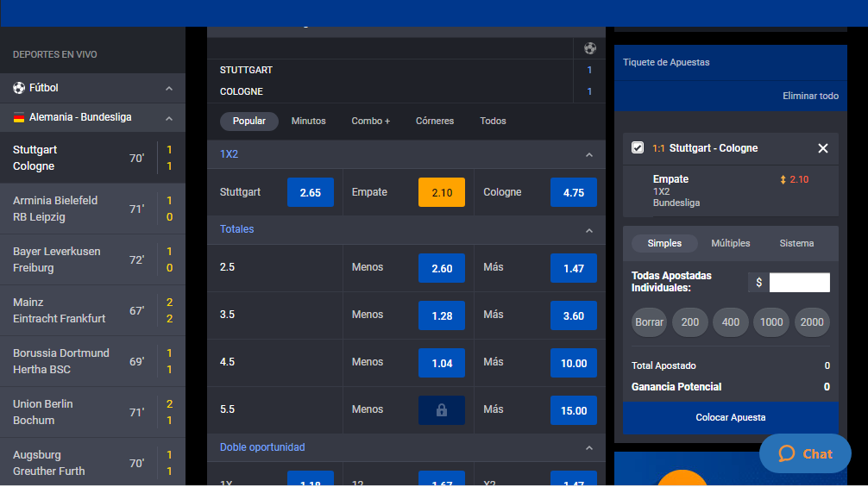Viewport: 868px width, 487px height.
Task: Set the stake with the 2000 chip
Action: [812, 322]
